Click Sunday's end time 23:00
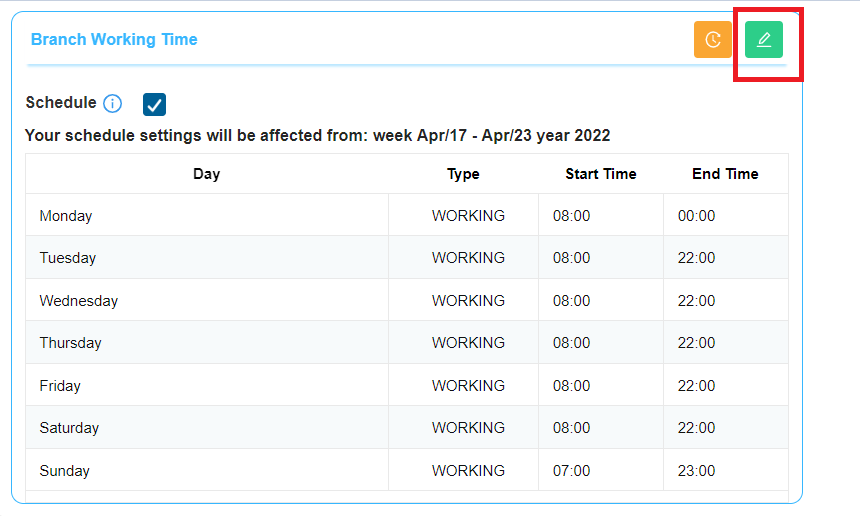The height and width of the screenshot is (530, 860). (x=696, y=471)
